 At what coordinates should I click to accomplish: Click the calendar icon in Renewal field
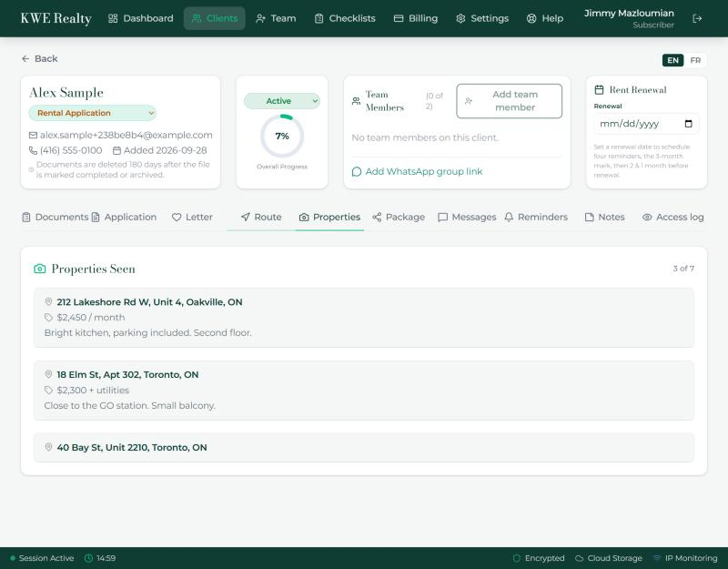689,124
